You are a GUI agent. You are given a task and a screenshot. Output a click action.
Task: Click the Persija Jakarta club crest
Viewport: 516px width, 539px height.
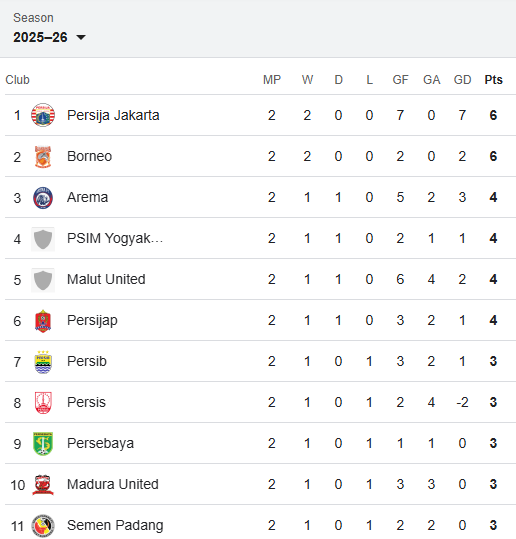(x=43, y=115)
